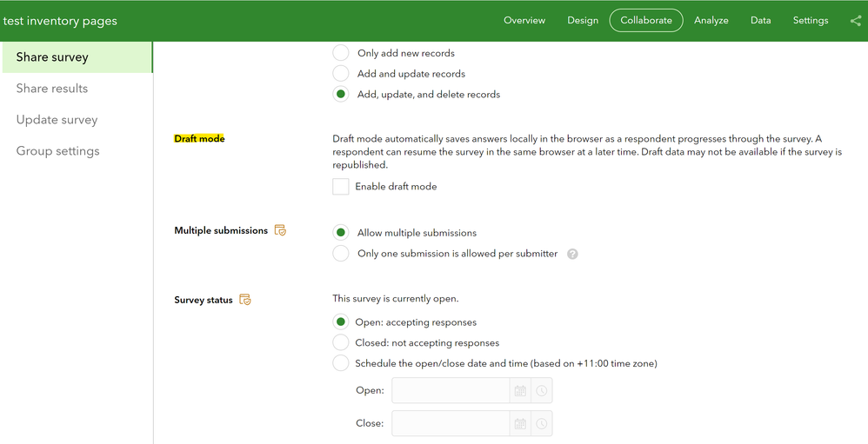The height and width of the screenshot is (444, 868).
Task: Go to Share results section
Action: click(52, 89)
